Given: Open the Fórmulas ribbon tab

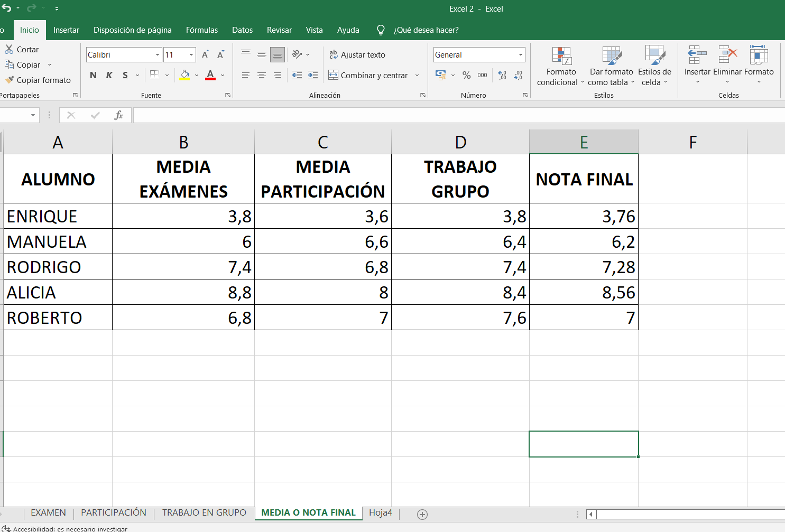Looking at the screenshot, I should pos(201,30).
